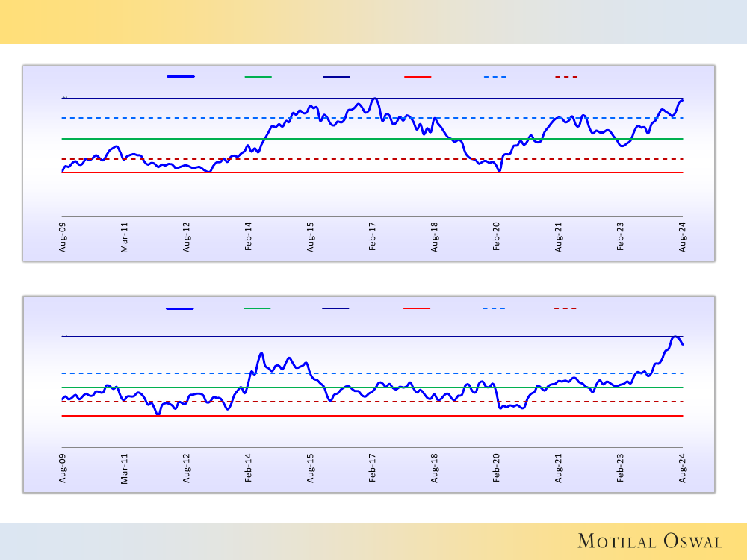This screenshot has height=560, width=747.
Task: Click the dashed dark-red legend marker in bottom chart
Action: tap(565, 308)
